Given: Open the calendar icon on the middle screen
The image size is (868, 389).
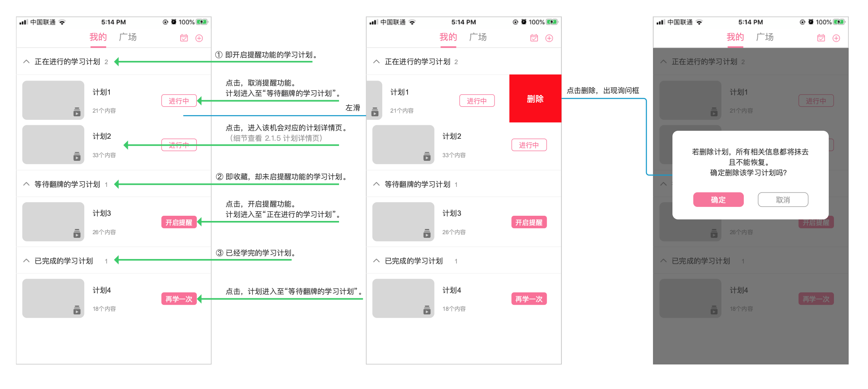Looking at the screenshot, I should 534,37.
